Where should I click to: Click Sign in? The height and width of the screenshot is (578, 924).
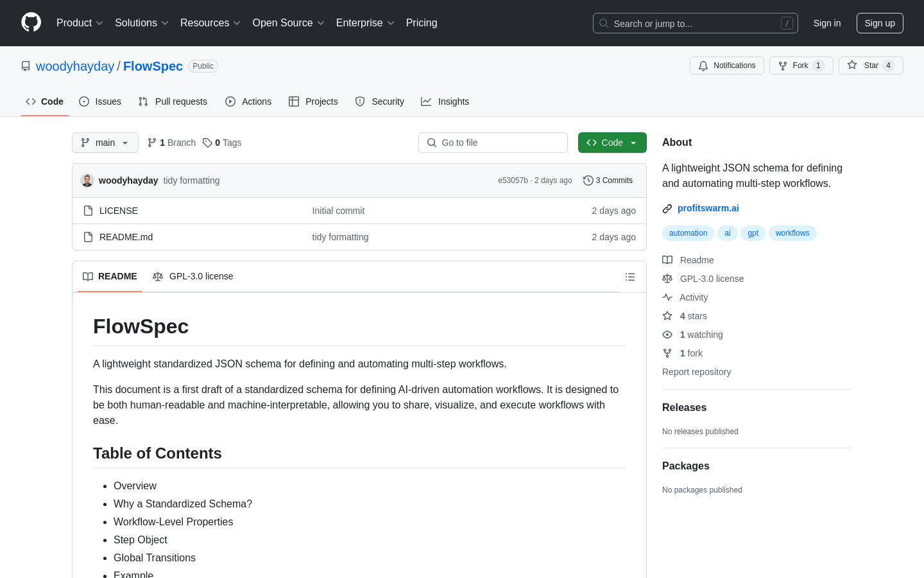(827, 23)
